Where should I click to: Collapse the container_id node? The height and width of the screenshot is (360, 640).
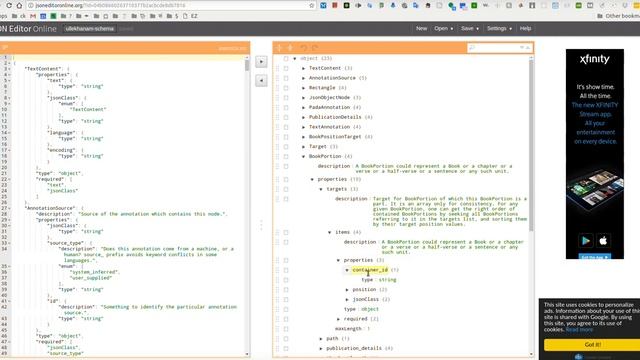pos(347,270)
